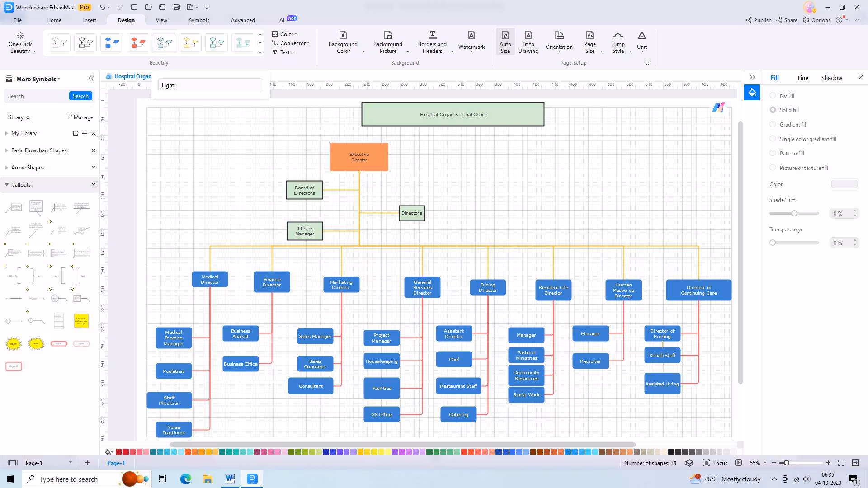
Task: Click the Transparency slider handle
Action: coord(773,243)
